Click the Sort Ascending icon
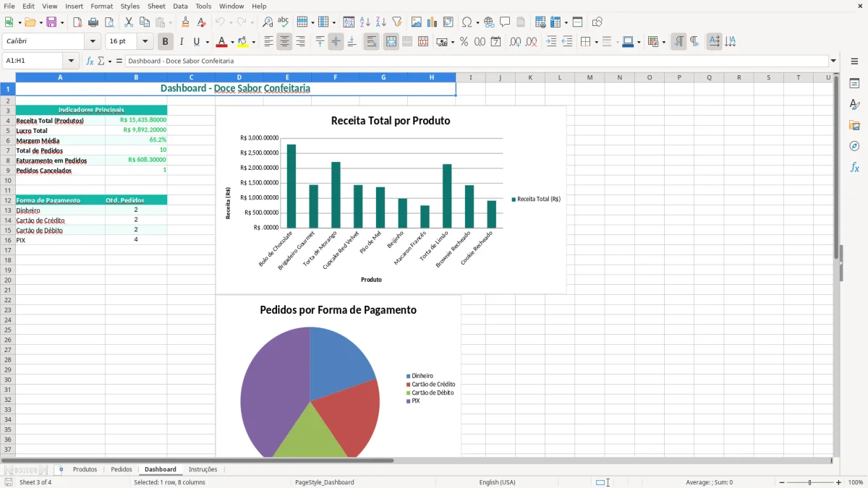 click(365, 22)
